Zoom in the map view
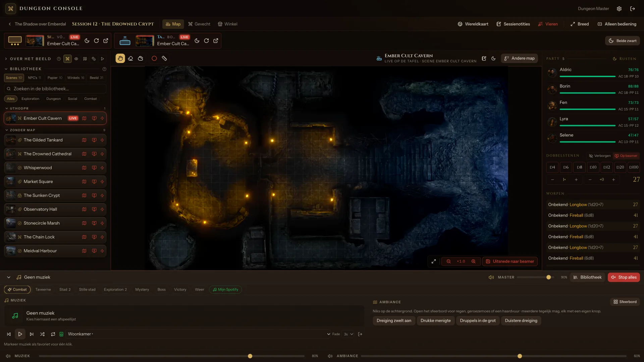This screenshot has height=362, width=644. point(473,261)
